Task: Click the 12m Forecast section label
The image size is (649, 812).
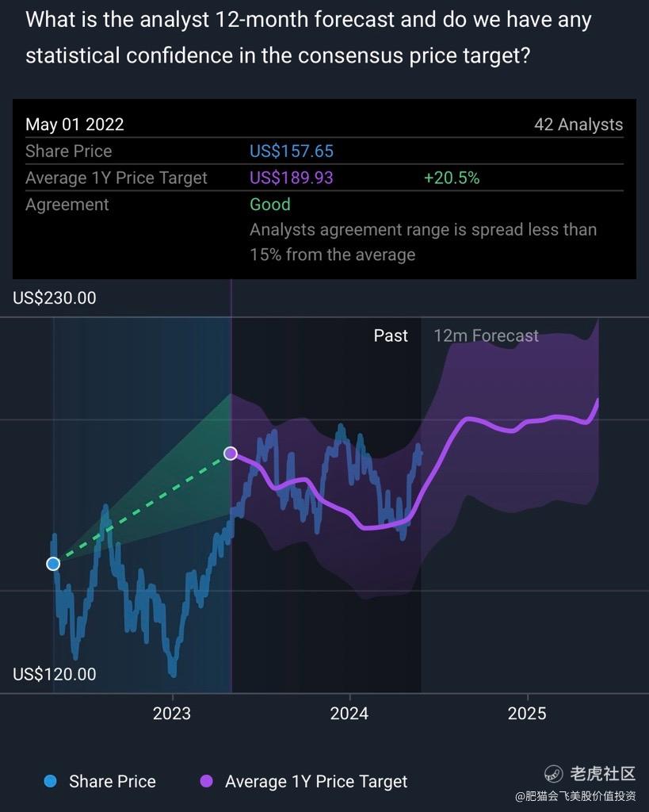Action: click(486, 336)
